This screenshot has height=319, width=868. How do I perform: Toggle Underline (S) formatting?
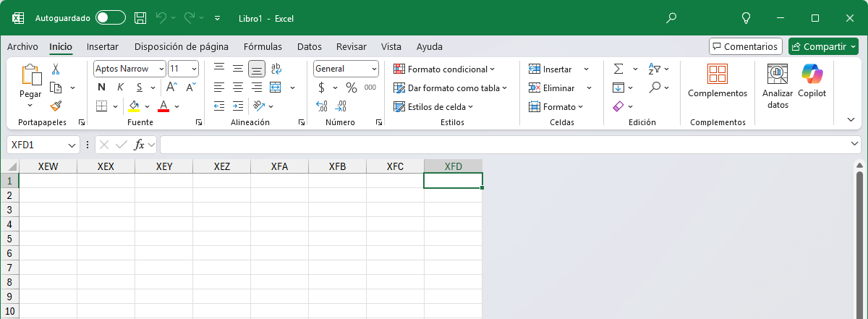click(x=139, y=88)
